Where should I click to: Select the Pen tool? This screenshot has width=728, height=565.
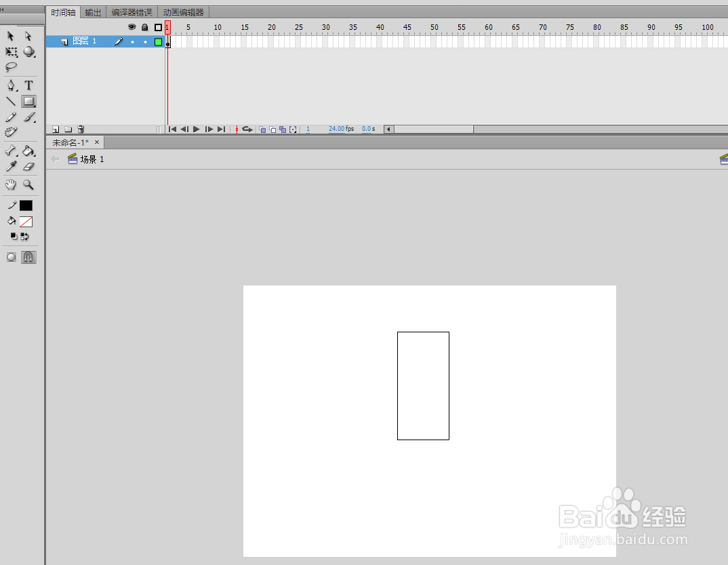coord(11,86)
